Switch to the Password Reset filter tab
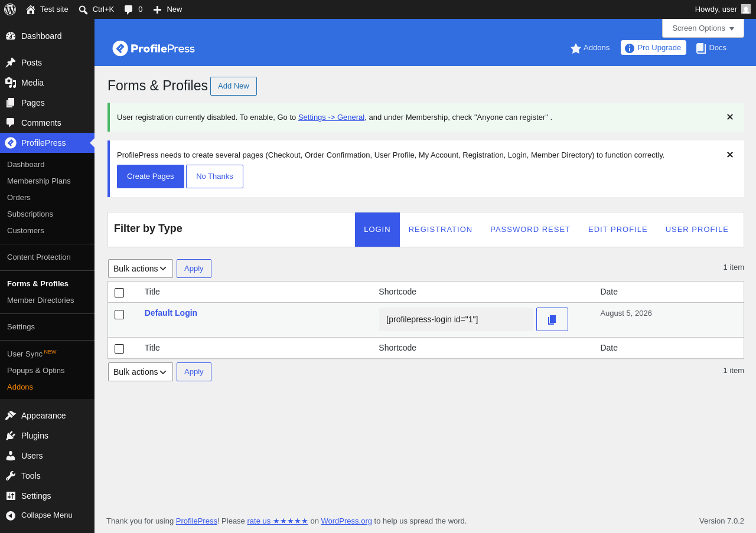Image resolution: width=756 pixels, height=533 pixels. click(530, 230)
